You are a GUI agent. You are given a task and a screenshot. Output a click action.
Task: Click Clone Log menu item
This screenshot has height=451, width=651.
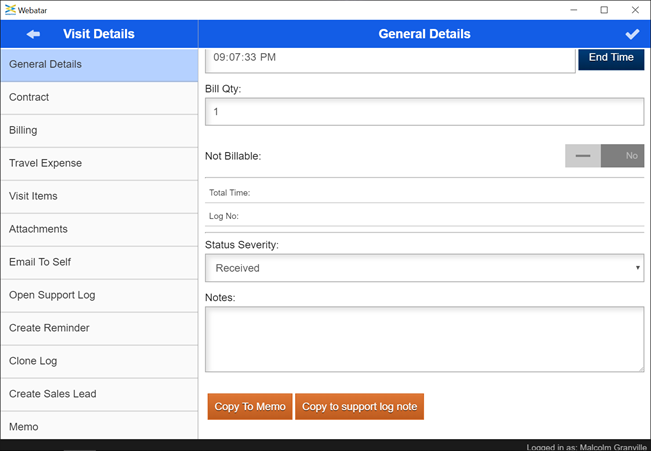[x=99, y=362]
